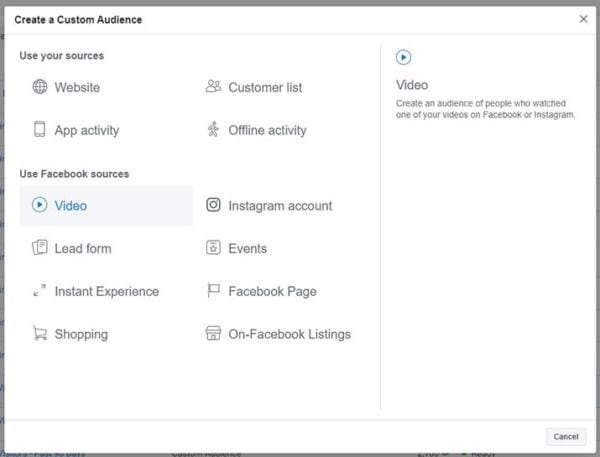Choose Events label
The height and width of the screenshot is (457, 600).
click(248, 249)
